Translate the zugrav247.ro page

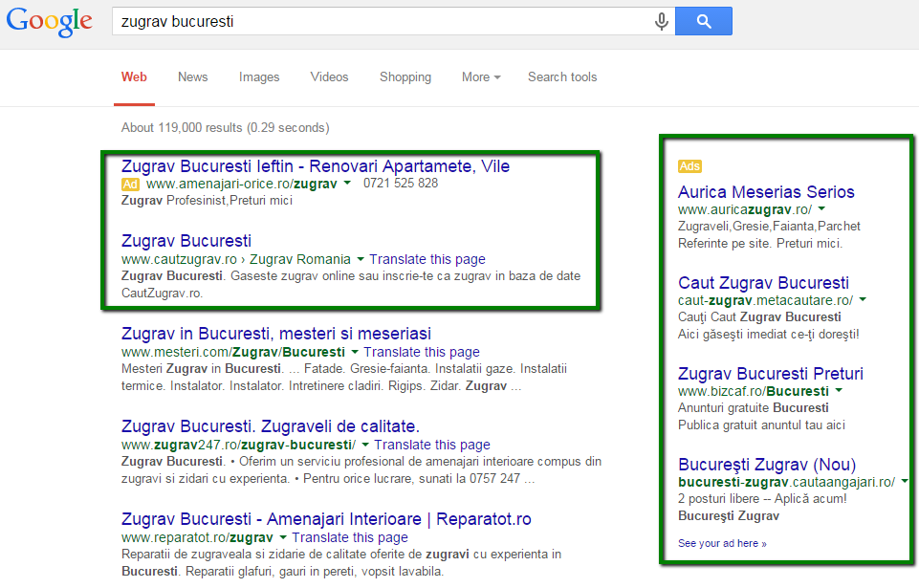pyautogui.click(x=432, y=445)
